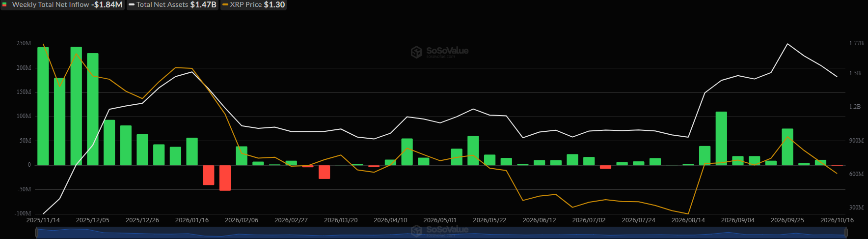Click the 2026/02/06 date label

242,220
